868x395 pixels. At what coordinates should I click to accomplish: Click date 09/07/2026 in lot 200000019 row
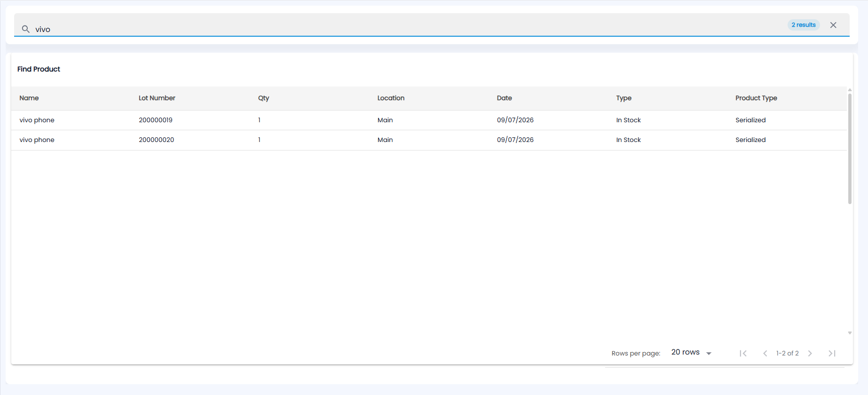tap(515, 120)
